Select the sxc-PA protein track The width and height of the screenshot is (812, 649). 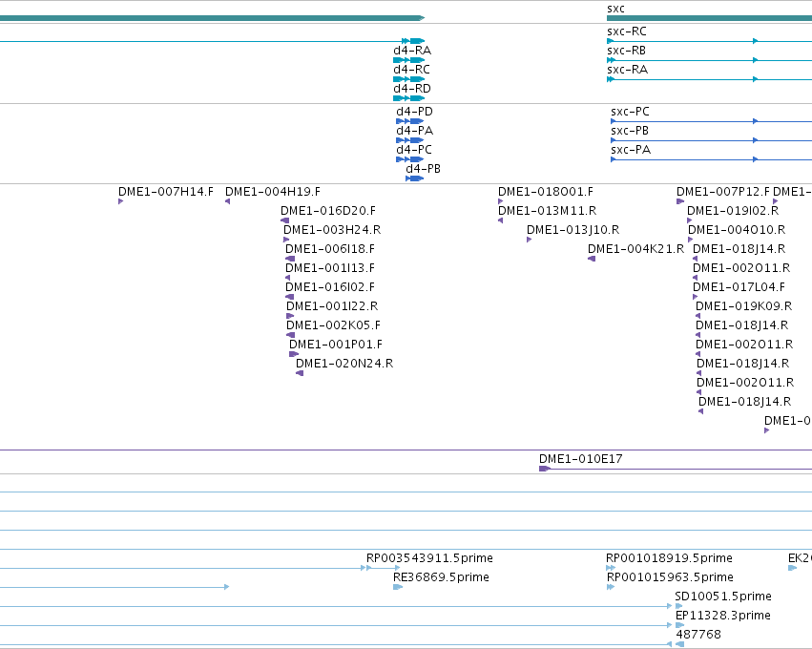click(712, 159)
